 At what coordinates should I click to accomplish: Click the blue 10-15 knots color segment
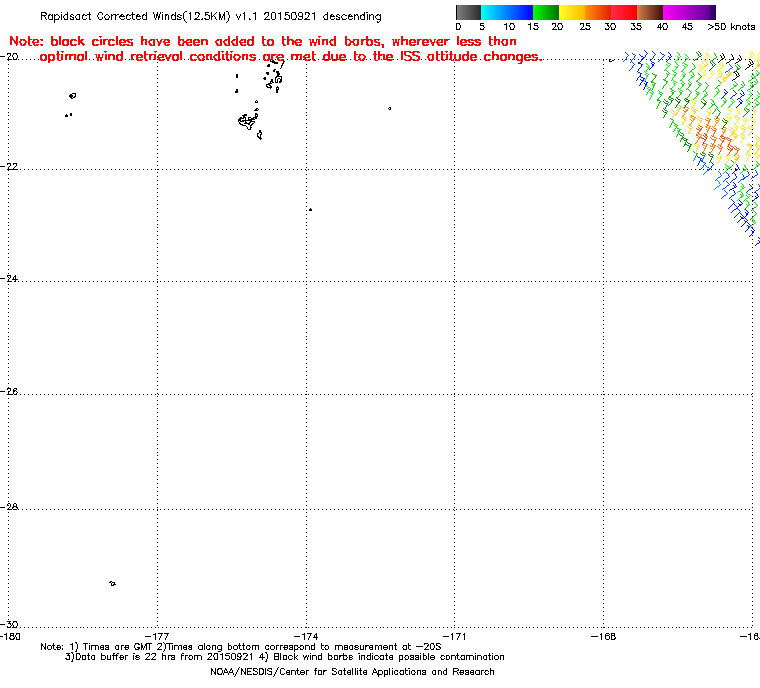[520, 13]
